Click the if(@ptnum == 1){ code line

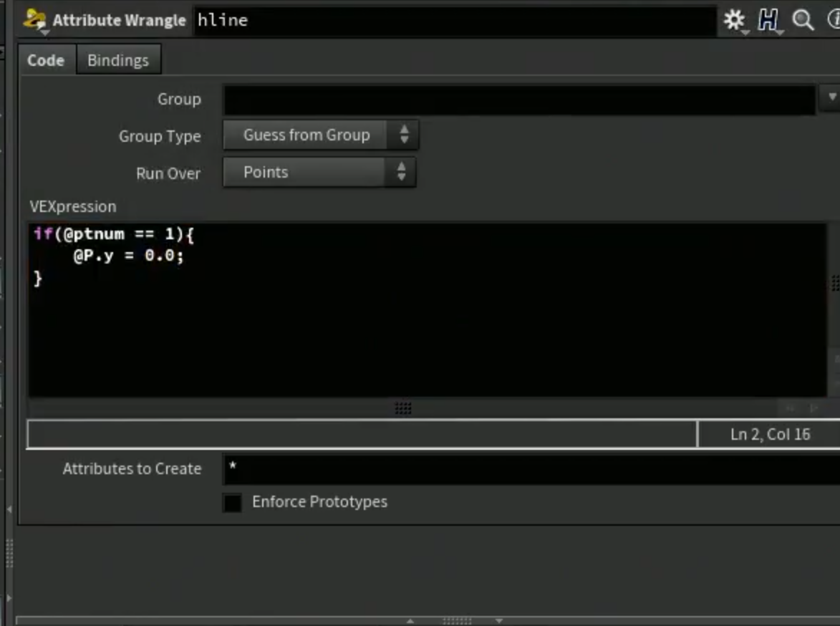[114, 234]
